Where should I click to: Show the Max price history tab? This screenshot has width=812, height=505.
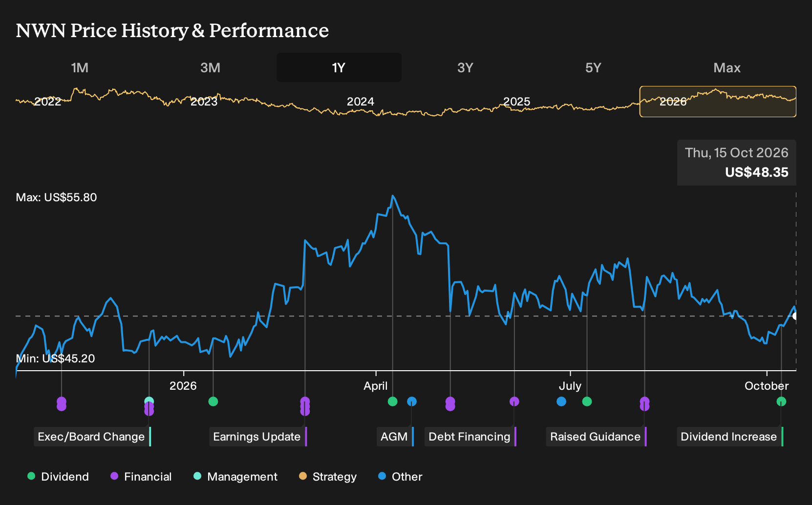coord(727,67)
